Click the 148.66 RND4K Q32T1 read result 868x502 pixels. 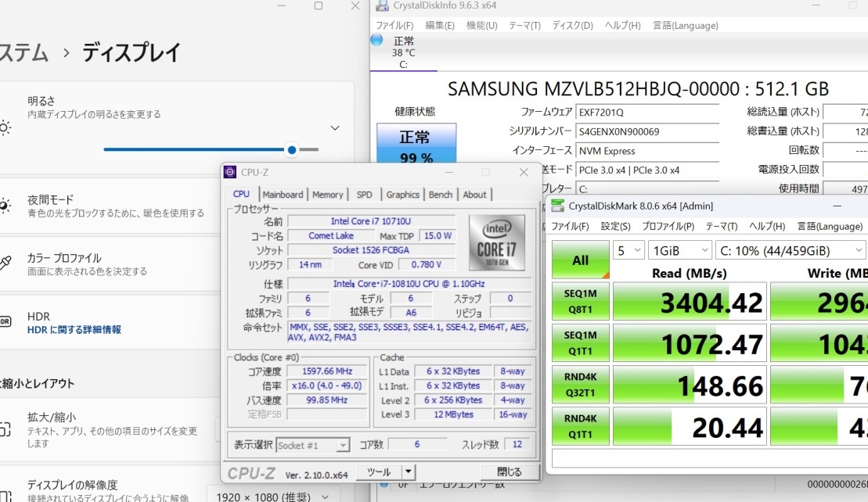[690, 385]
